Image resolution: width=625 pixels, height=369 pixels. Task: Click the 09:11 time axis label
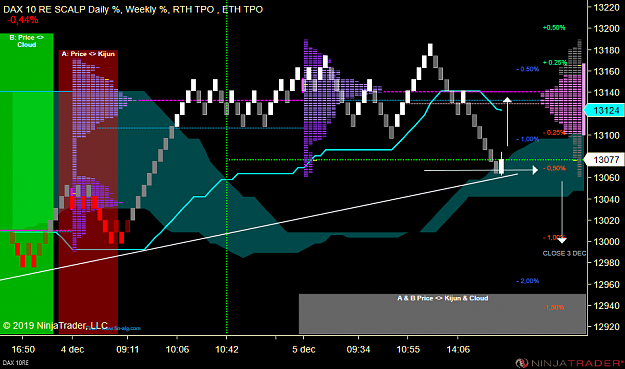128,349
